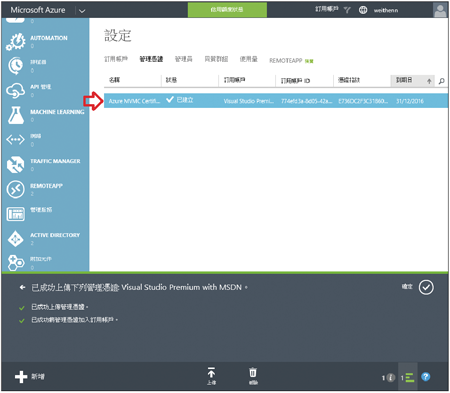Open the Networks icon in sidebar
The width and height of the screenshot is (450, 393).
(15, 140)
